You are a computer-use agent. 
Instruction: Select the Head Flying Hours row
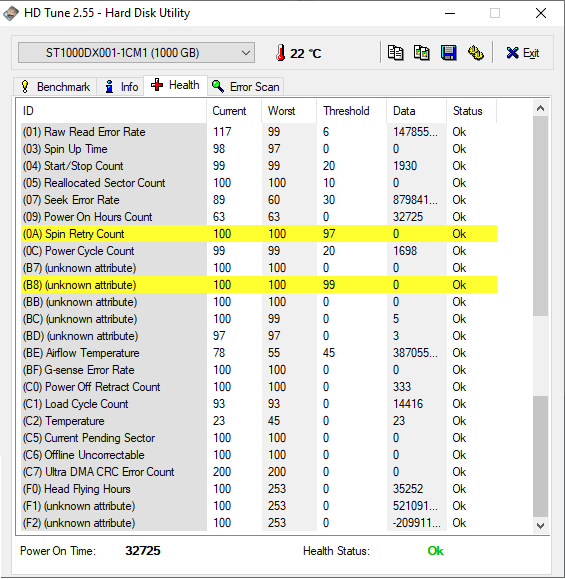pos(259,489)
